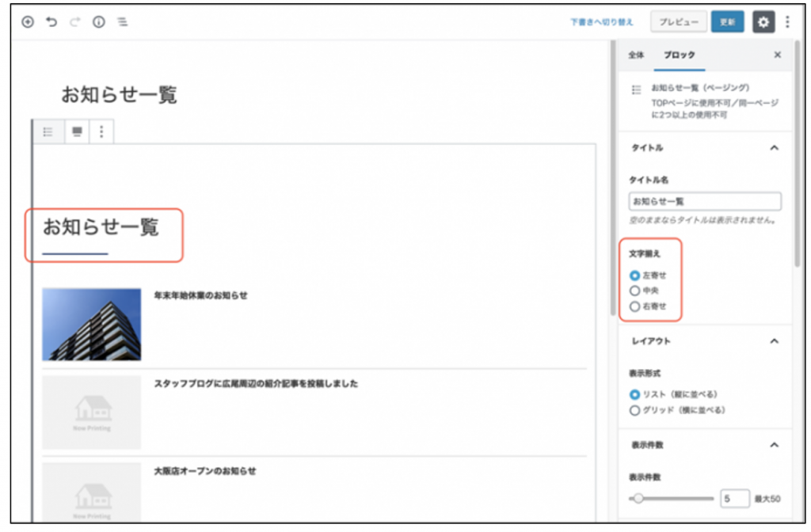811x532 pixels.
Task: Click the block type list icon
Action: point(48,131)
